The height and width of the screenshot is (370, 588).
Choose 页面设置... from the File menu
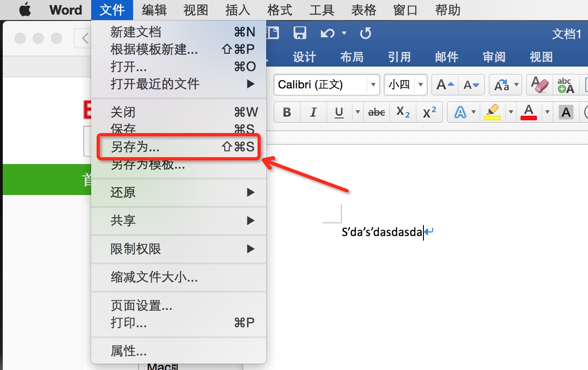(179, 305)
